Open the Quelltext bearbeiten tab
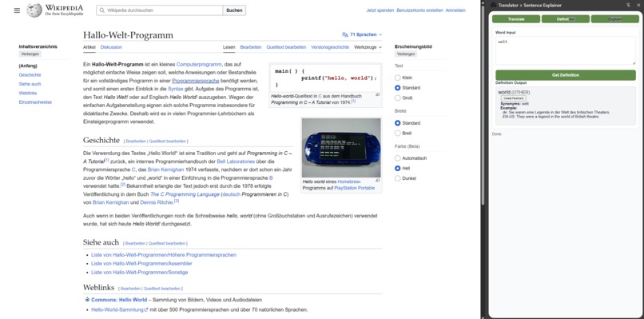This screenshot has width=644, height=319. [x=286, y=47]
